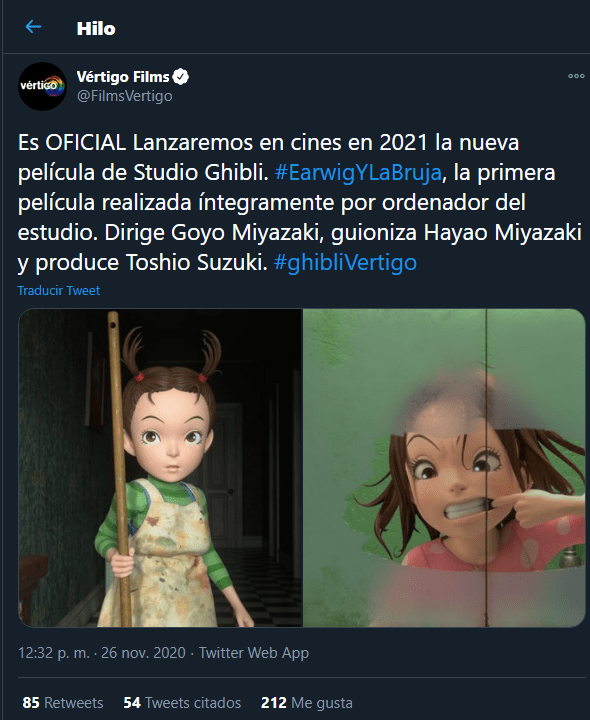View the 85 Retweets list
Image resolution: width=590 pixels, height=720 pixels.
click(63, 703)
